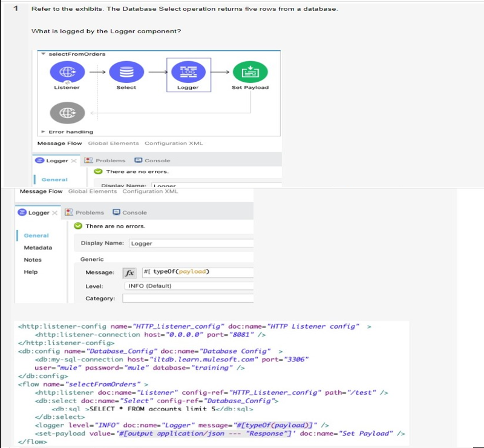Click the 'Message:' label
Viewport: 484px width, 448px height.
[100, 272]
